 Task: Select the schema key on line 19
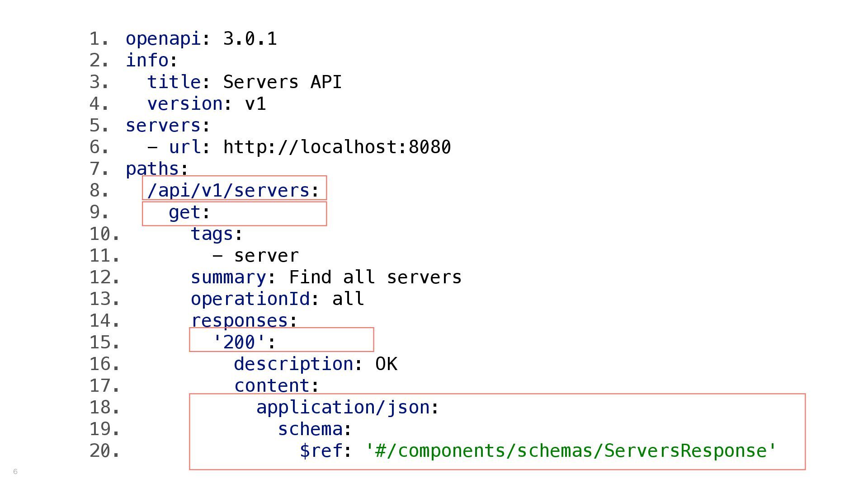coord(310,429)
